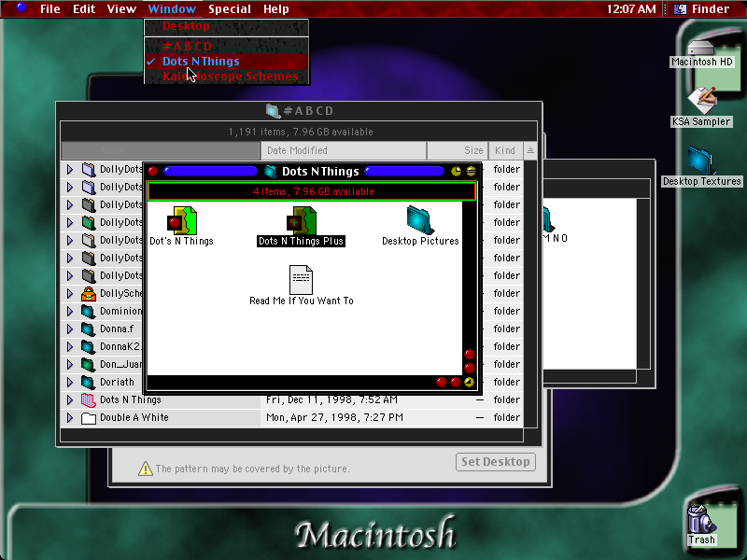This screenshot has height=560, width=747.
Task: Choose checked Dots N Things menu entry
Action: point(227,62)
